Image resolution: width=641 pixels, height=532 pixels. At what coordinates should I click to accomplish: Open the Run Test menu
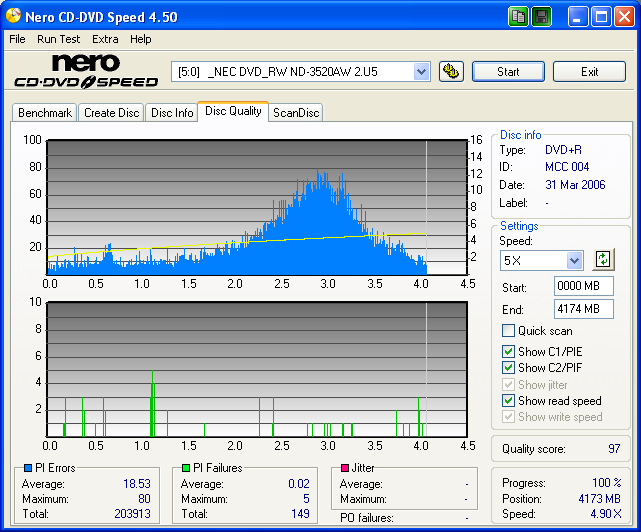click(x=58, y=39)
